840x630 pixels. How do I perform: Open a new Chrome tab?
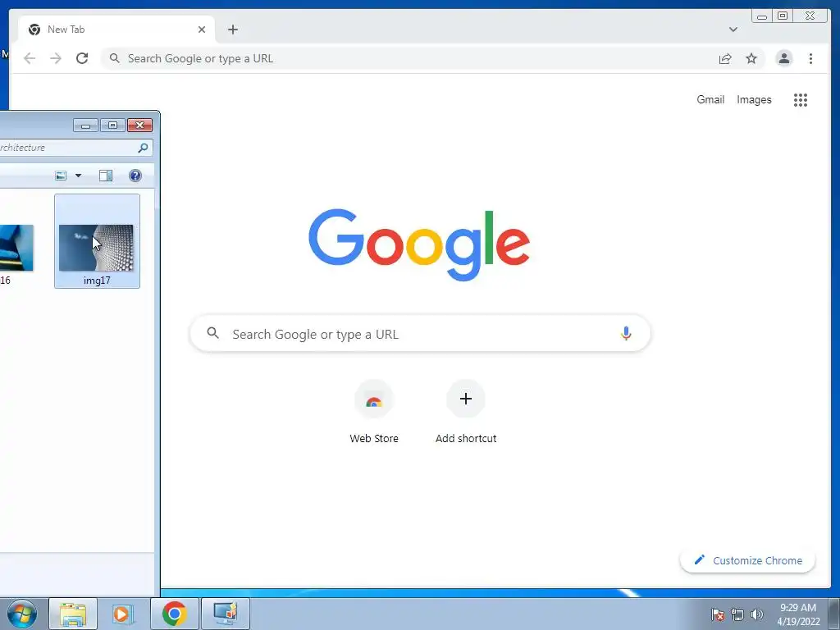232,30
